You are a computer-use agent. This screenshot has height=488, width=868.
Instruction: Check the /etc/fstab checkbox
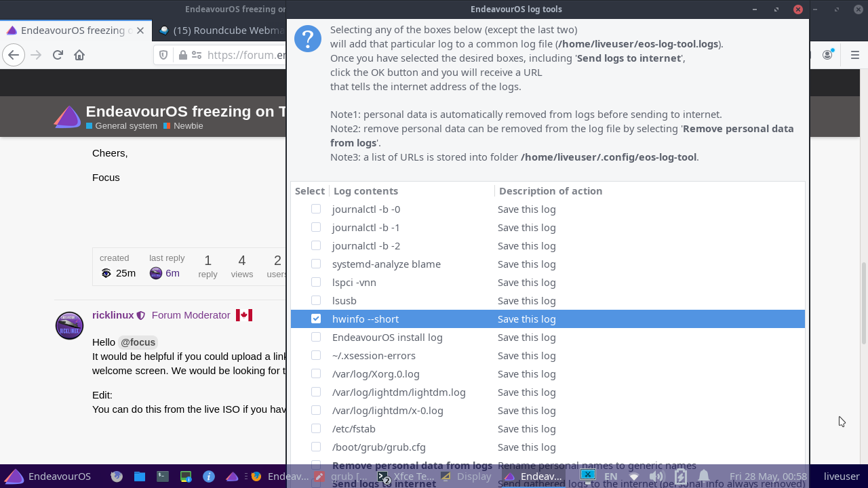click(x=316, y=429)
